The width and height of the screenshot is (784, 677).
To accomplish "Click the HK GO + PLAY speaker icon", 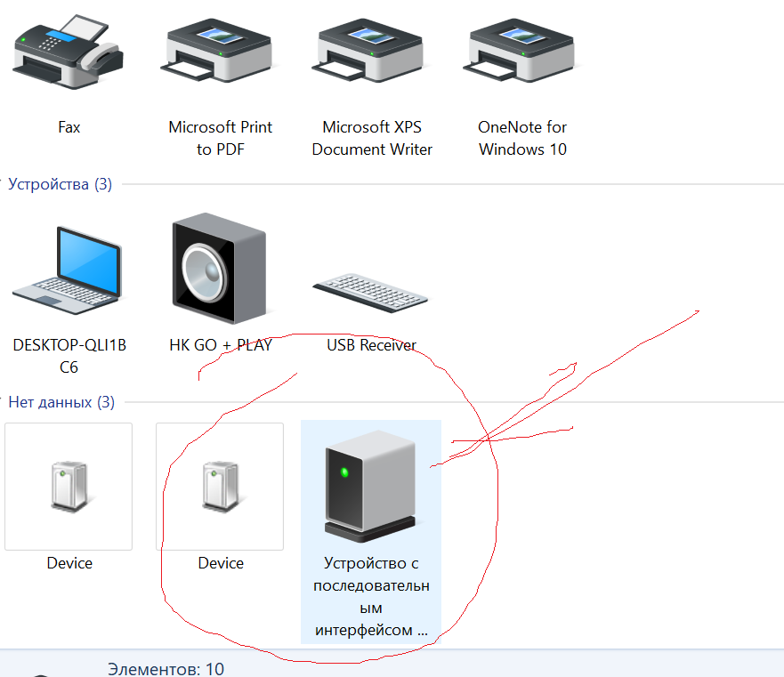I will pos(219,269).
